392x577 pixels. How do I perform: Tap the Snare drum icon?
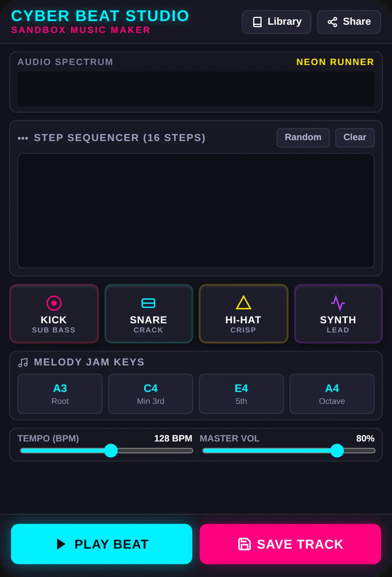pos(148,303)
